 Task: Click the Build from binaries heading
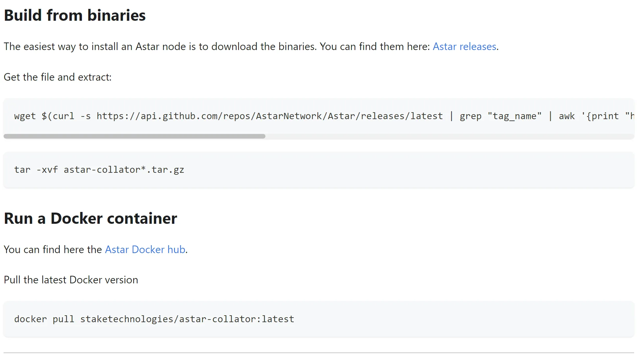75,15
